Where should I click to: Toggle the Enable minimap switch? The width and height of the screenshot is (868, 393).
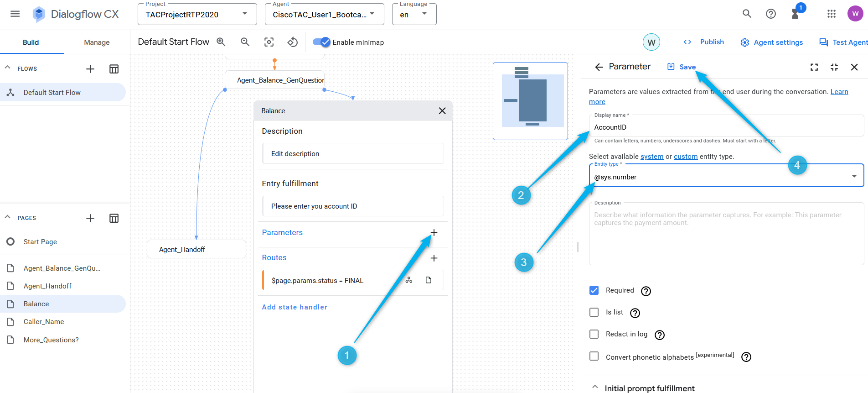click(321, 42)
